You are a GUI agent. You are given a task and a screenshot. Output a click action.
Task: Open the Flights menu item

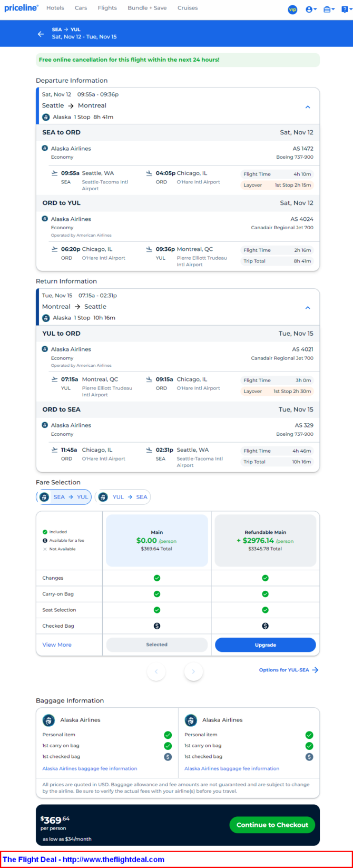107,8
